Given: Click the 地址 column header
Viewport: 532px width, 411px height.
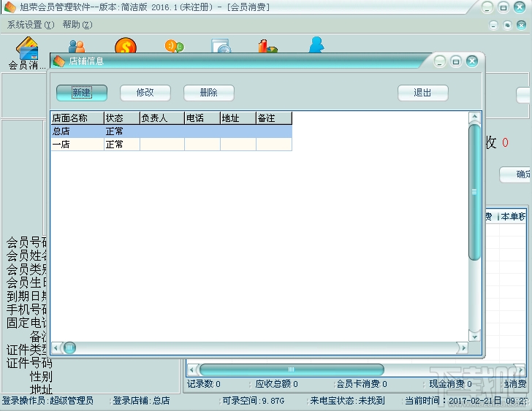Looking at the screenshot, I should click(x=238, y=118).
